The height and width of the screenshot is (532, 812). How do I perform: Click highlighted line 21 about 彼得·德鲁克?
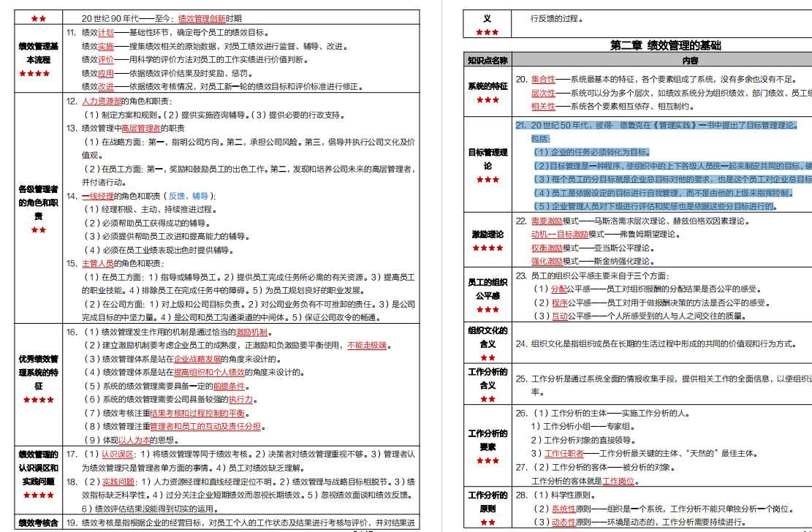[656, 126]
